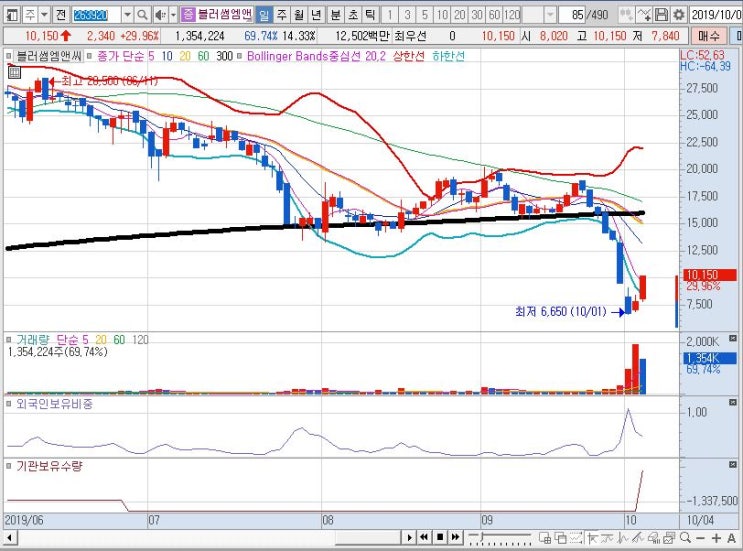Screen dimensions: 743x551
Task: Click the overlapping windows icon
Action: point(561,538)
